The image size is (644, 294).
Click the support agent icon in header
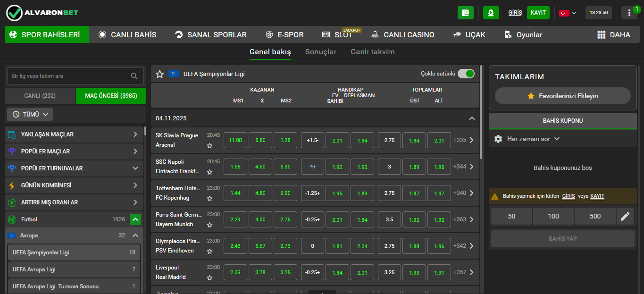(491, 13)
